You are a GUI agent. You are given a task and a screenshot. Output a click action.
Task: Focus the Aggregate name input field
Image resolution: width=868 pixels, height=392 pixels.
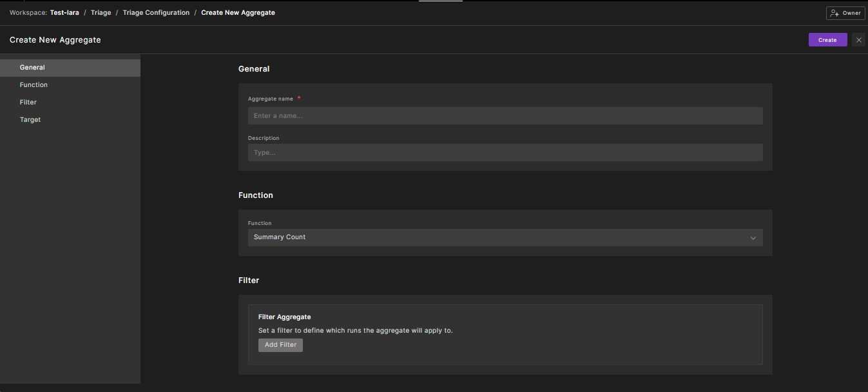505,116
